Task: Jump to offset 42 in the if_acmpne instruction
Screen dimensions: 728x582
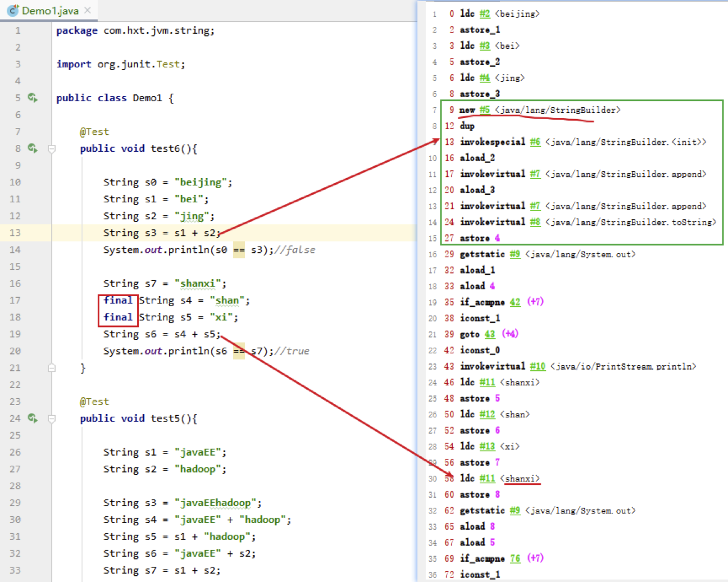Action: (x=515, y=302)
